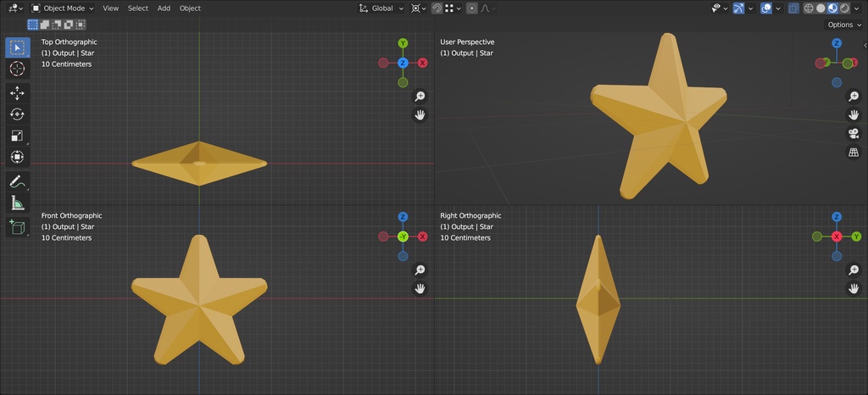Image resolution: width=868 pixels, height=395 pixels.
Task: Set selection mode to Extend
Action: (x=45, y=25)
